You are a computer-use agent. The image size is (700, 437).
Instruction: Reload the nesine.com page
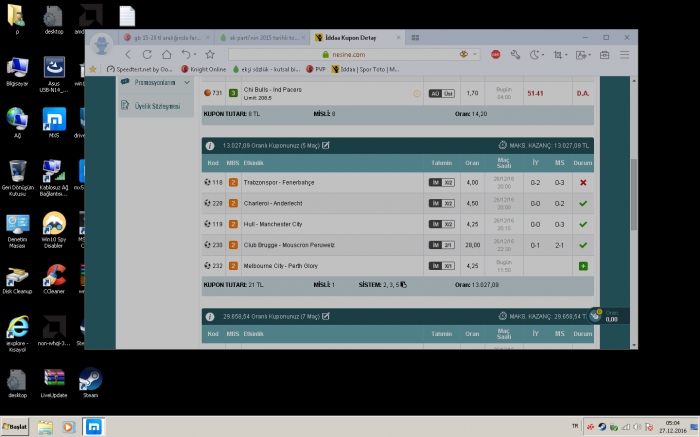point(147,54)
